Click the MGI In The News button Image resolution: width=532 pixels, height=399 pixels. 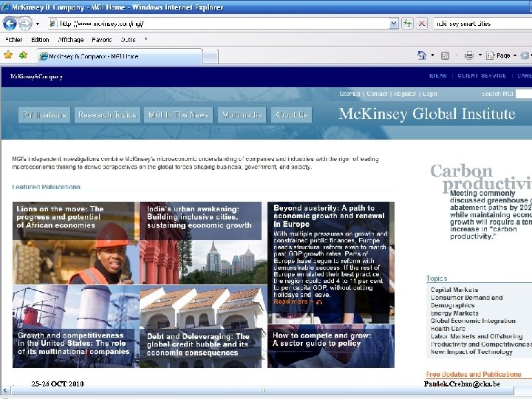(179, 115)
